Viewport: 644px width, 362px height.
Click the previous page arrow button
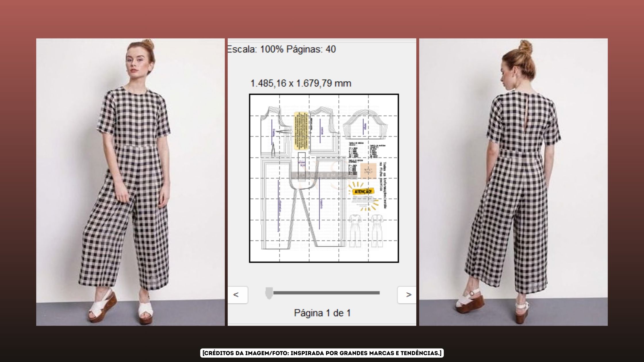coord(237,295)
